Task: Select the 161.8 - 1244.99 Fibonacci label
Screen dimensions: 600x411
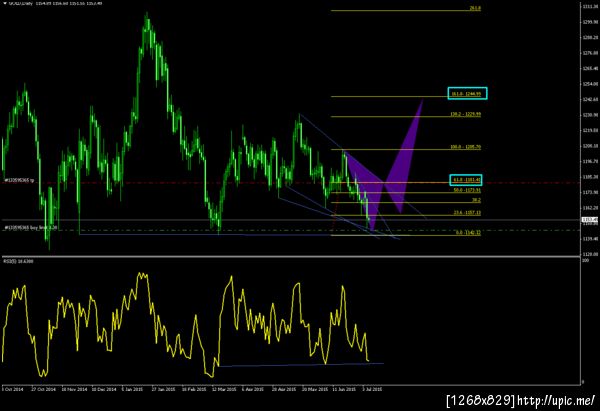Action: coord(466,93)
